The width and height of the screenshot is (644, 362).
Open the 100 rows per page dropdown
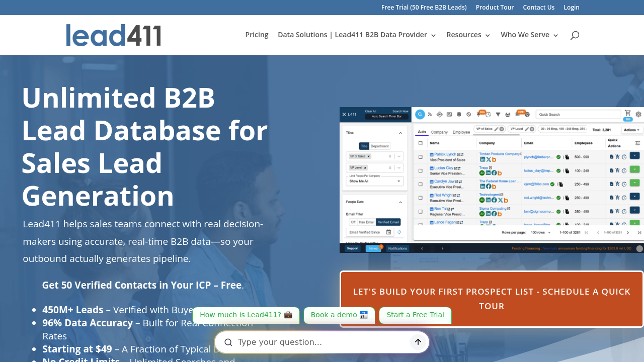click(541, 232)
